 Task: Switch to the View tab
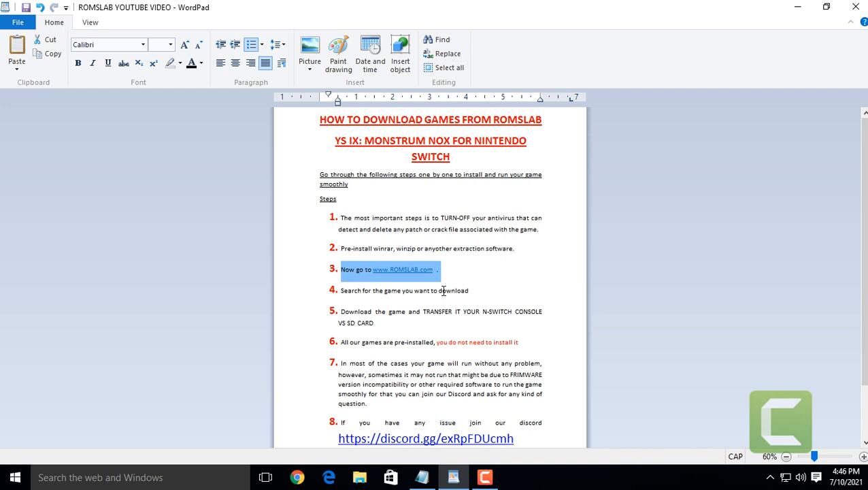pyautogui.click(x=90, y=22)
